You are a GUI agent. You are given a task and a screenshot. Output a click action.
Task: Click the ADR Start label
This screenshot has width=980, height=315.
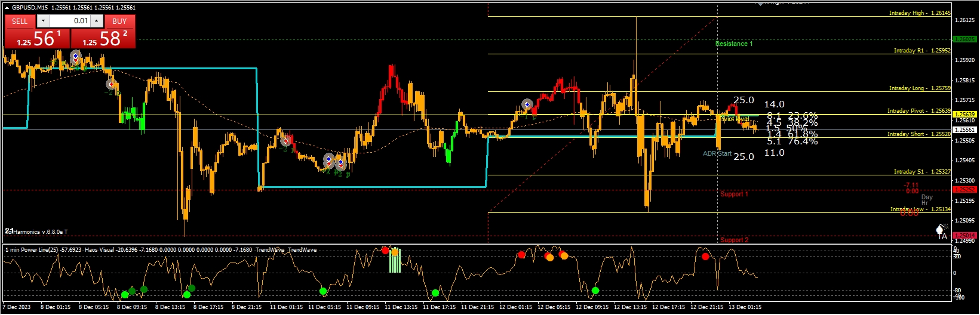click(x=717, y=153)
